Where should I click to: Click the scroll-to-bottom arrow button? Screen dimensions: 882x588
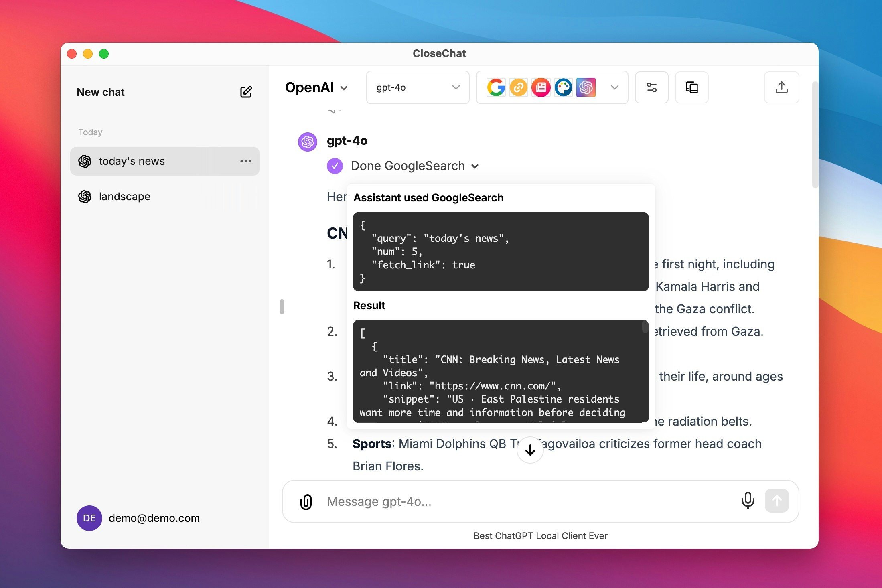coord(530,450)
